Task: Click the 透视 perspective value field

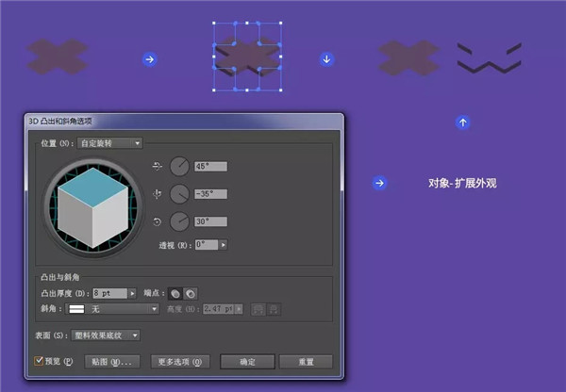Action: point(207,245)
